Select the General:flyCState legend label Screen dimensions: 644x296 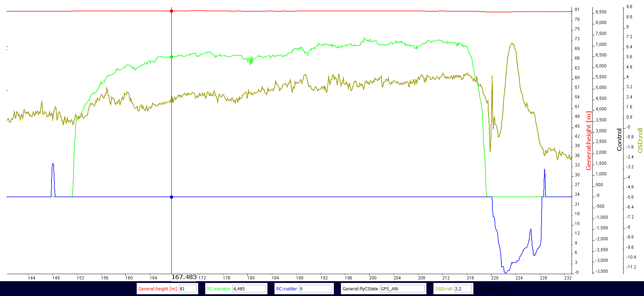pyautogui.click(x=360, y=289)
